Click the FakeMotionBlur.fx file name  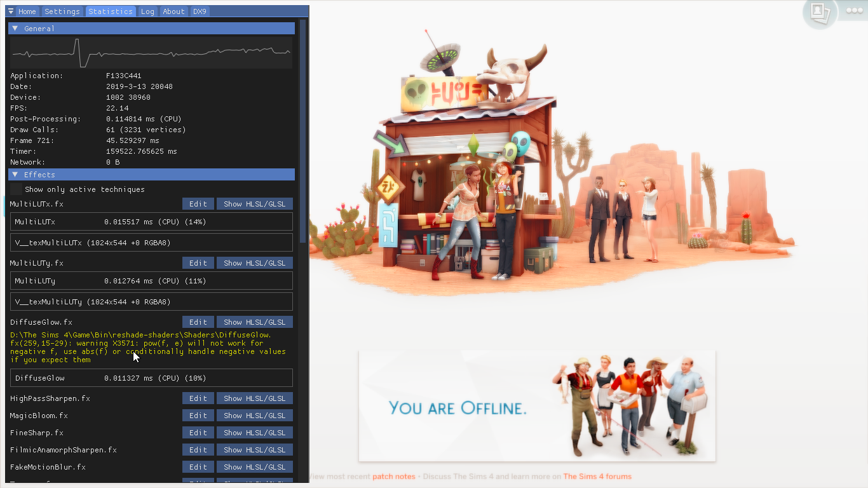coord(48,467)
